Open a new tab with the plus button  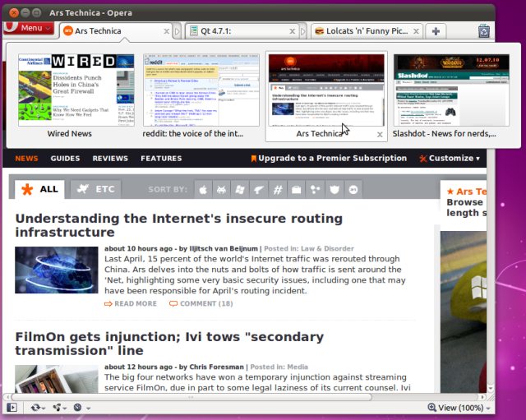coord(436,31)
